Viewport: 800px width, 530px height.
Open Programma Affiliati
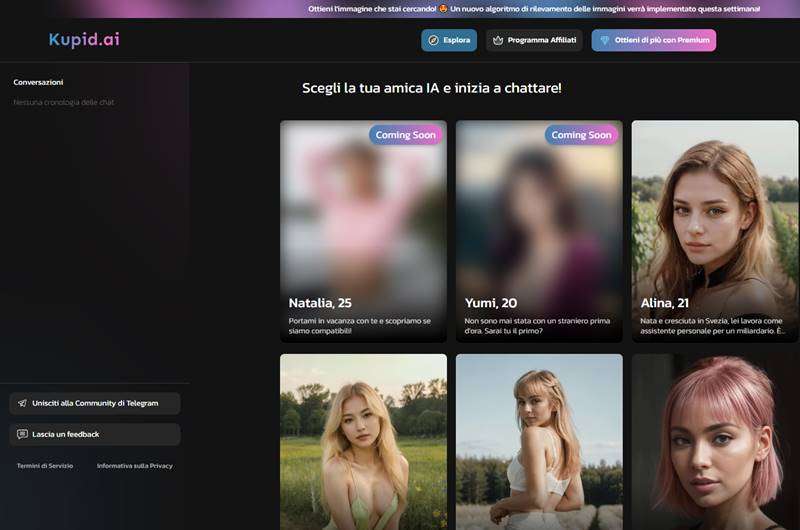(534, 40)
